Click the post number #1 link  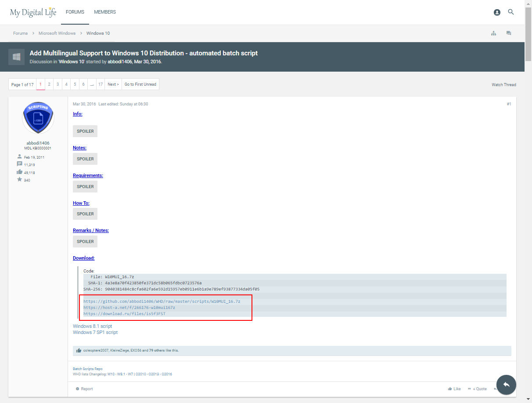click(x=509, y=104)
